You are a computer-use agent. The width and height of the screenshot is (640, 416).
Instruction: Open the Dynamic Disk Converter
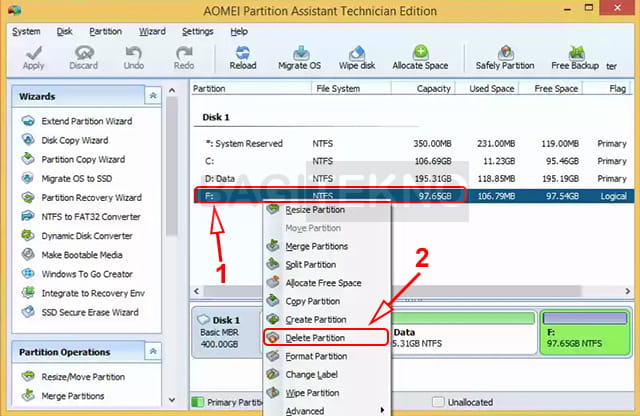tap(78, 236)
